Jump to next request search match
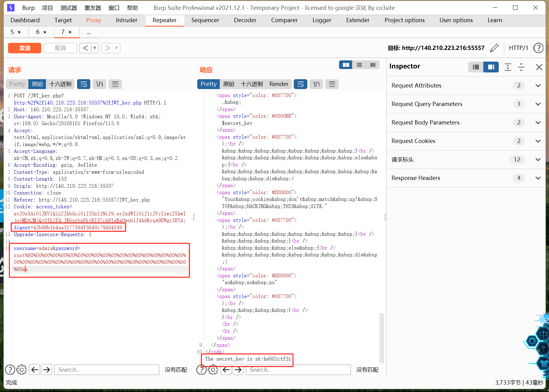 click(47, 370)
